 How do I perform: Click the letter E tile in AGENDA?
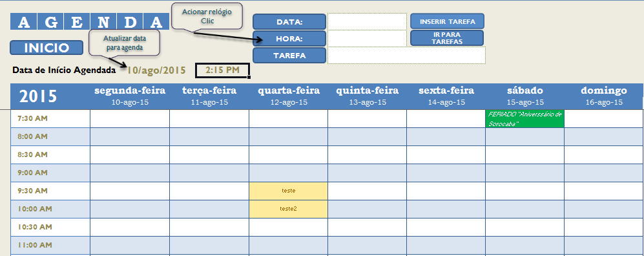pos(77,22)
